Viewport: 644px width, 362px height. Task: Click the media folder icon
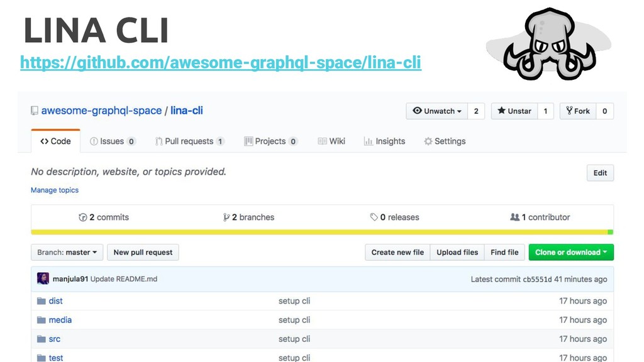pos(42,320)
